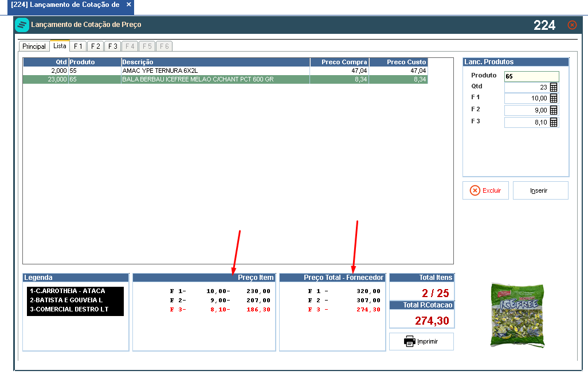Close the form with red circle X
This screenshot has width=588, height=386.
click(573, 25)
